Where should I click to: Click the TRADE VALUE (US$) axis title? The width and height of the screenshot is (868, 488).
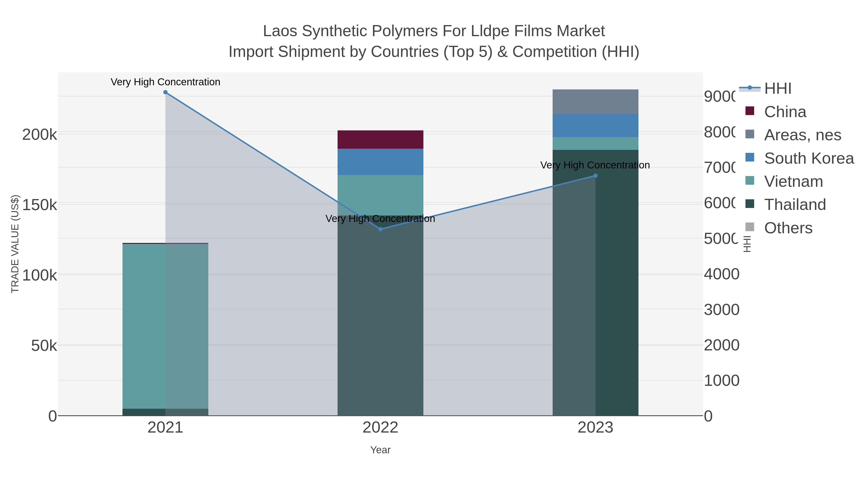[x=15, y=244]
